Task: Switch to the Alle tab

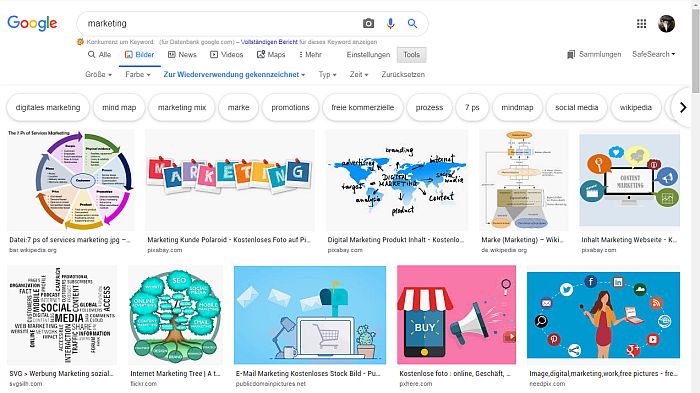Action: (x=100, y=54)
